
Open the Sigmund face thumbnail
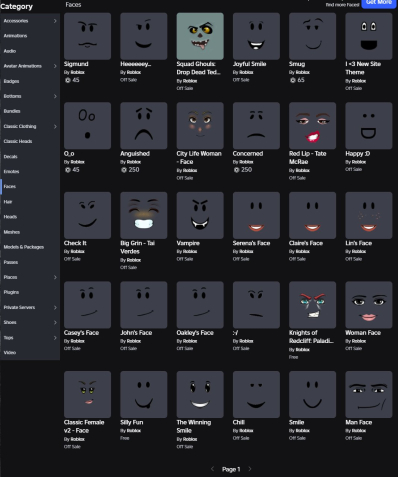click(x=87, y=36)
